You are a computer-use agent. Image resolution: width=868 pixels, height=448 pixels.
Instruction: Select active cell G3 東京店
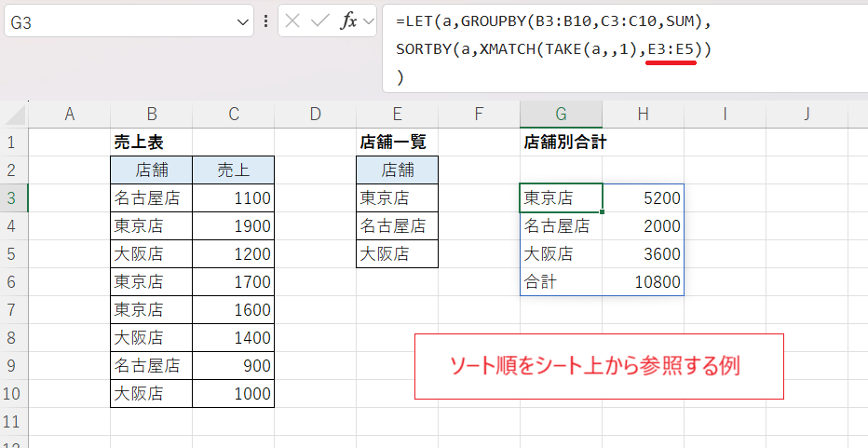562,198
